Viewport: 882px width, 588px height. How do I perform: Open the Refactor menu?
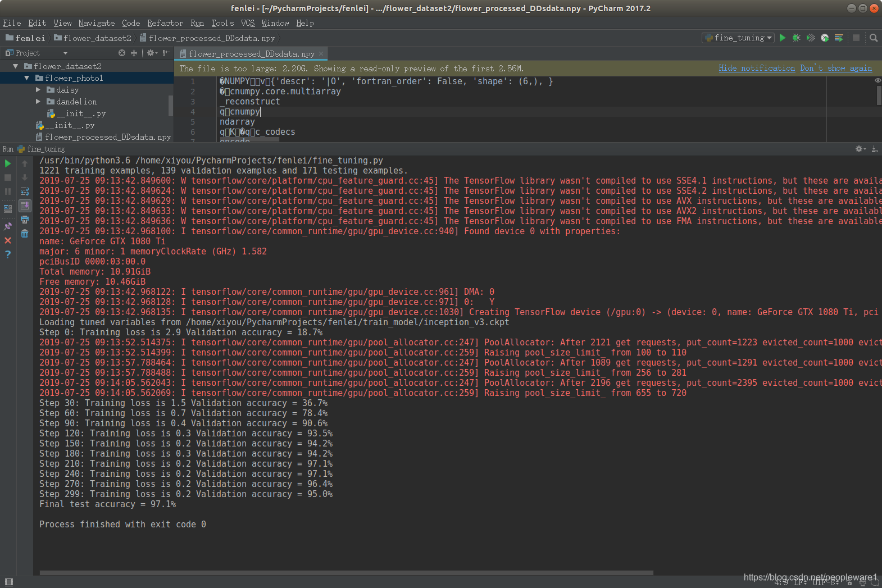click(165, 23)
